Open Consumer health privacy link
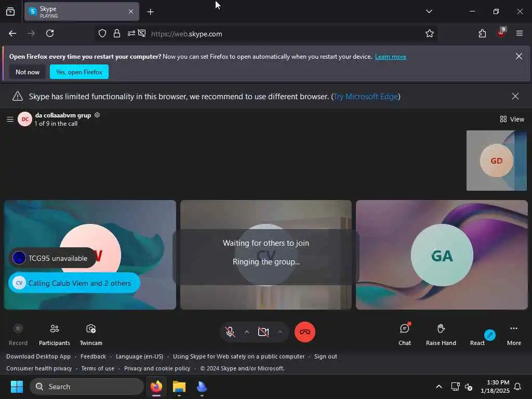The height and width of the screenshot is (399, 532). pyautogui.click(x=39, y=368)
